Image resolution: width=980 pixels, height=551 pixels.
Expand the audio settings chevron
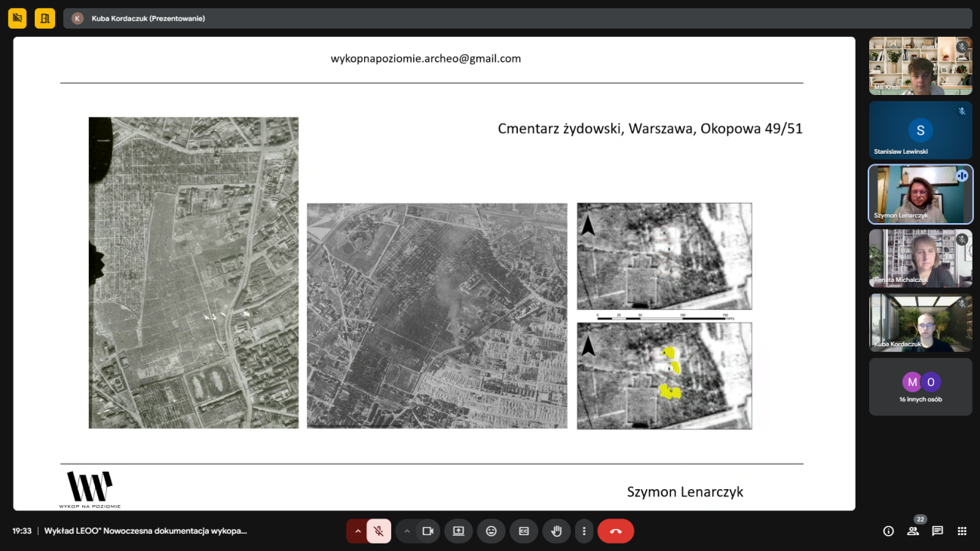358,531
